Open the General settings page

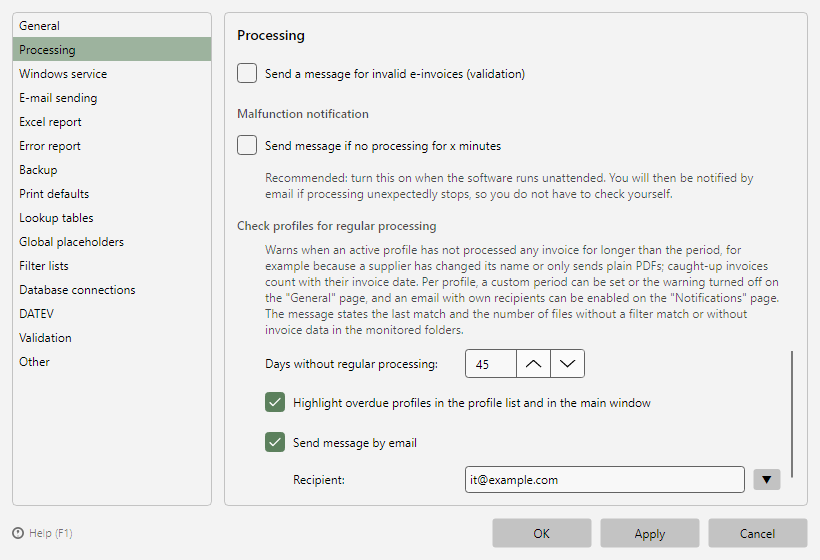click(112, 26)
